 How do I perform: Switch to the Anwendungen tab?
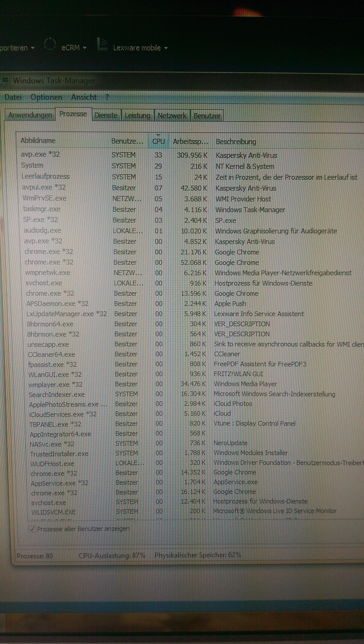pos(30,115)
